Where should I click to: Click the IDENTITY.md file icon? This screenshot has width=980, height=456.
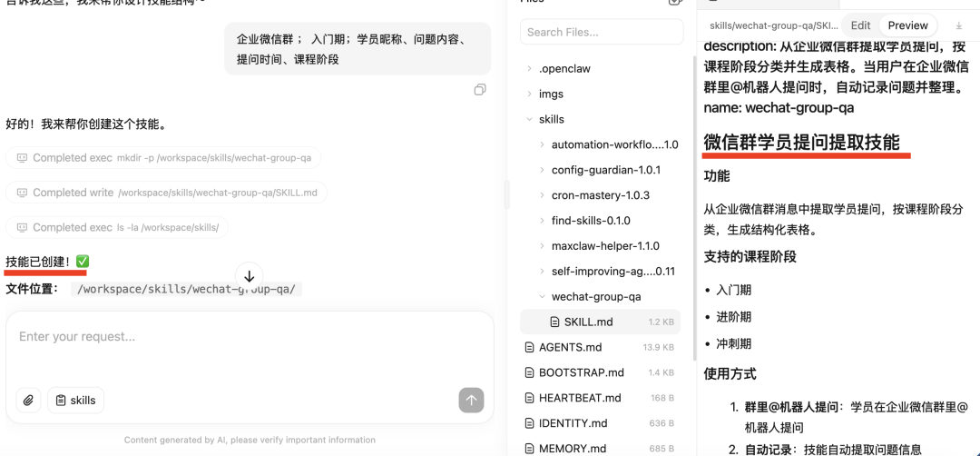(x=529, y=423)
